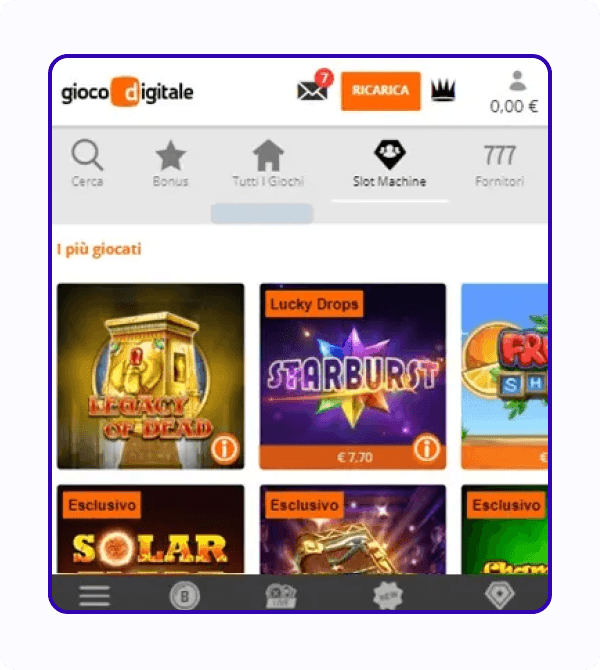The image size is (600, 670).
Task: Switch to the Fornitori 777 tab
Action: pyautogui.click(x=499, y=165)
